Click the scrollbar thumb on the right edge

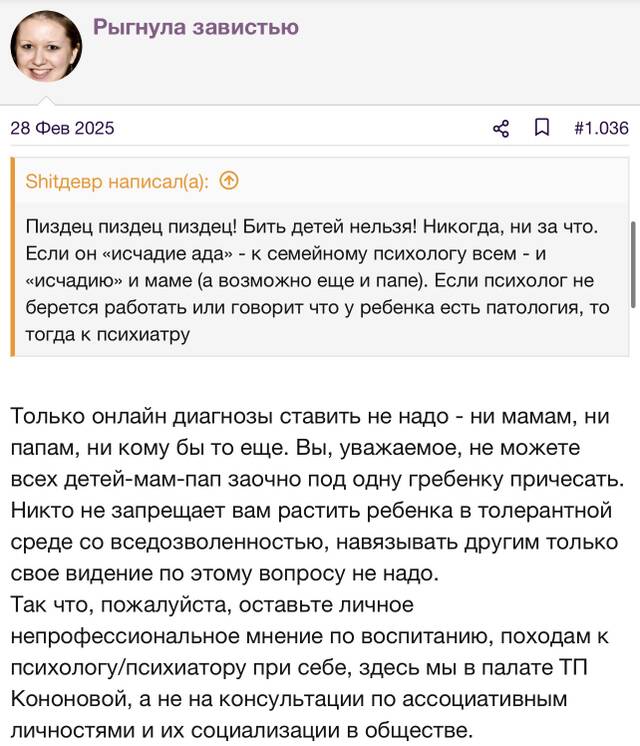(633, 265)
